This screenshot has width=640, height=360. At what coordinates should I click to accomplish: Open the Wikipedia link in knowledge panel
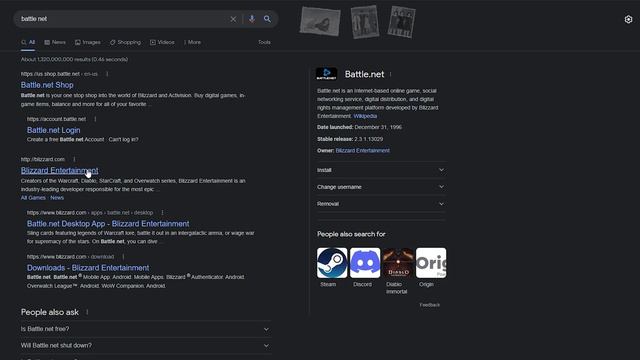click(365, 116)
